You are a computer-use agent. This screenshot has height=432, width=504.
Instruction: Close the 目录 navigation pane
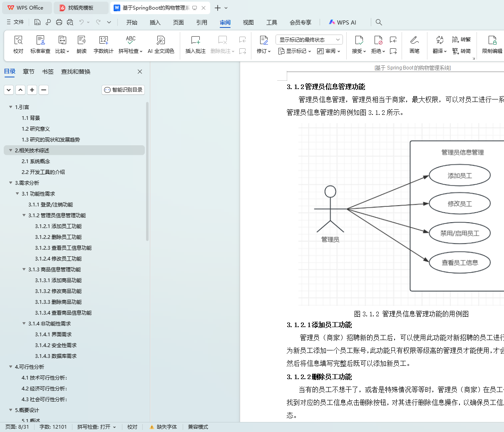coord(140,72)
